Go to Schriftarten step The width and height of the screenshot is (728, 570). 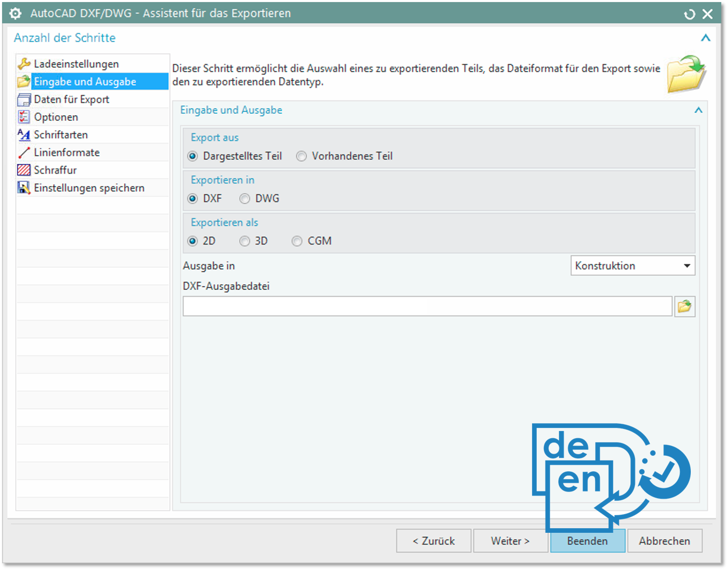(93, 134)
